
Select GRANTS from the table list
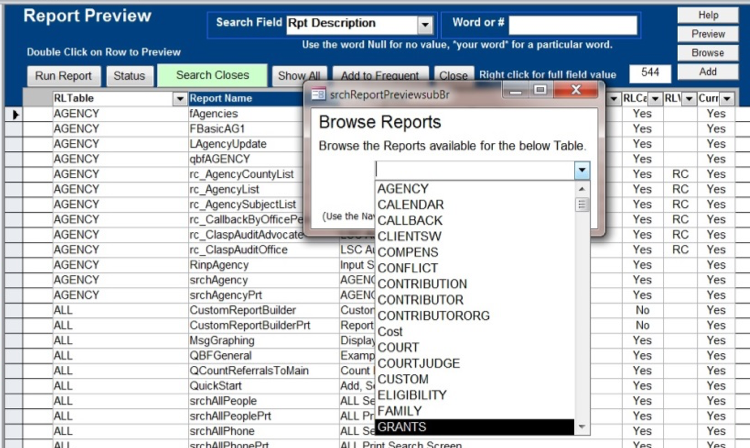[400, 427]
